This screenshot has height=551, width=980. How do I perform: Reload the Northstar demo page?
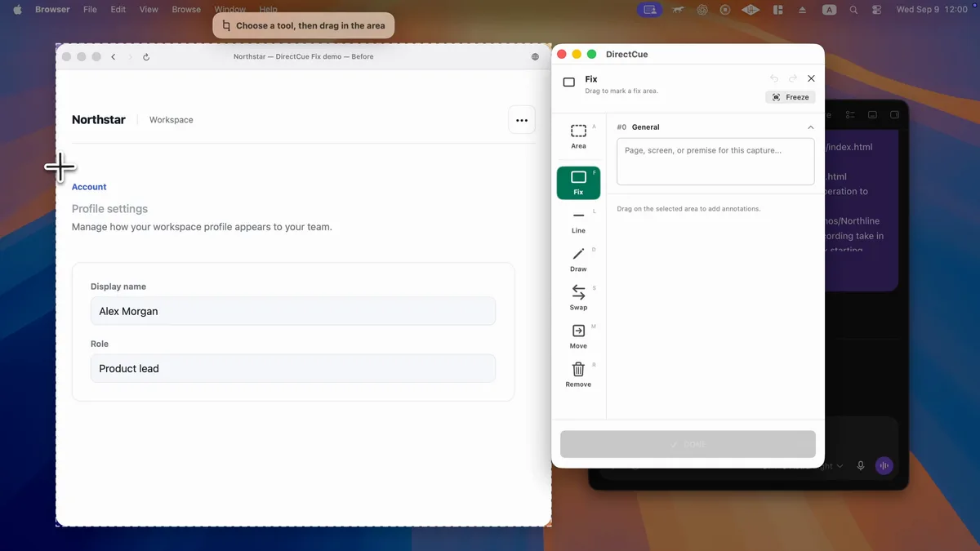click(146, 57)
